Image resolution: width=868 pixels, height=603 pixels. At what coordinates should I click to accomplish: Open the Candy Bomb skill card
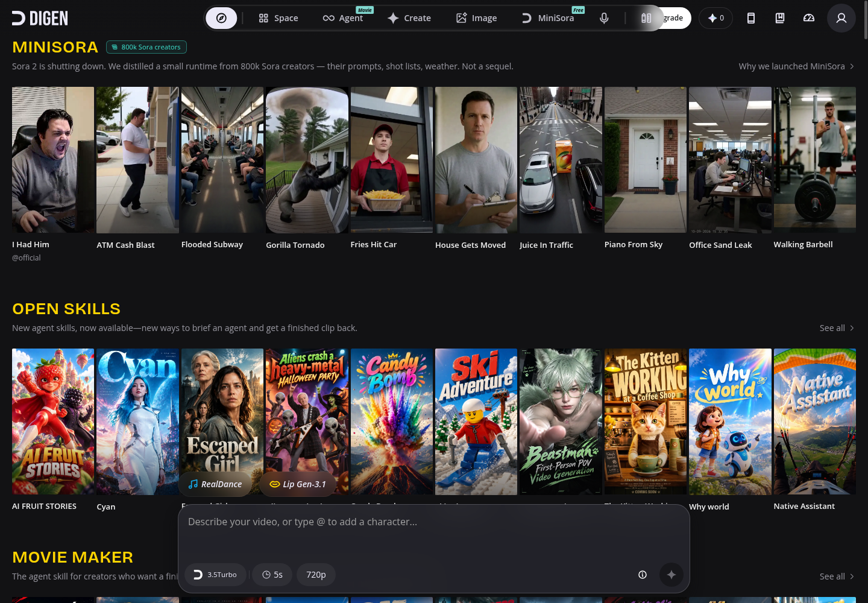tap(392, 421)
